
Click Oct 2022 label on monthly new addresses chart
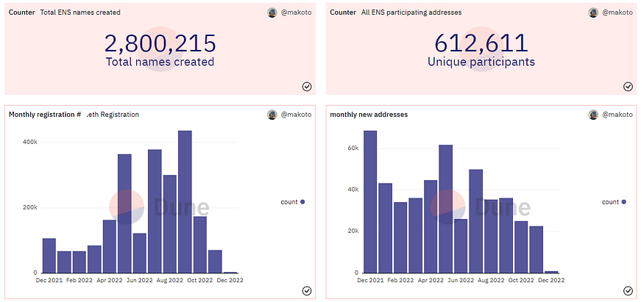coord(521,280)
